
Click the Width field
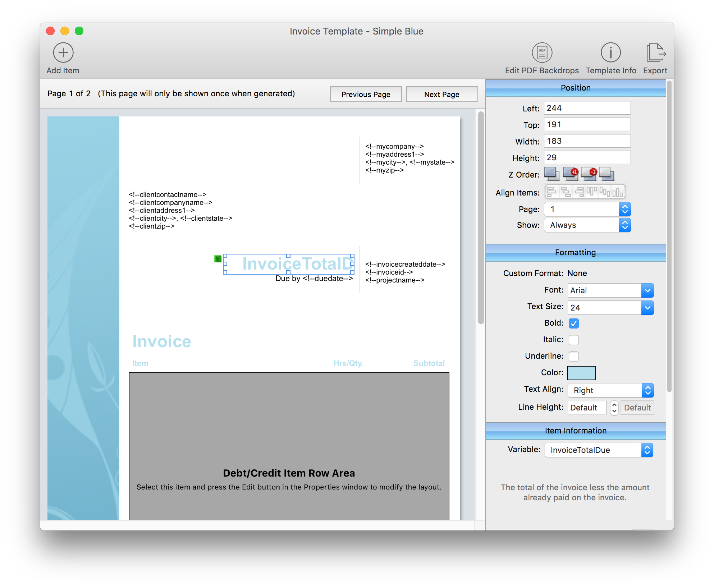(x=587, y=141)
